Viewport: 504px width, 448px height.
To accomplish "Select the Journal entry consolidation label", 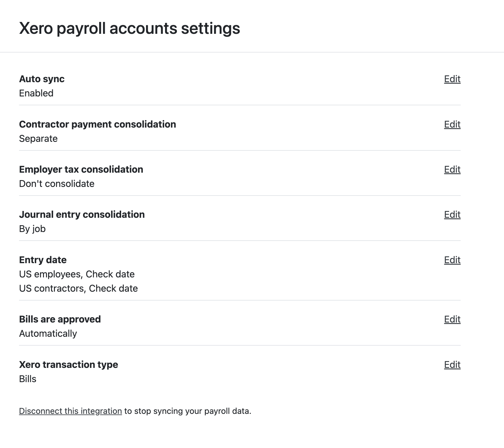I will click(x=82, y=215).
